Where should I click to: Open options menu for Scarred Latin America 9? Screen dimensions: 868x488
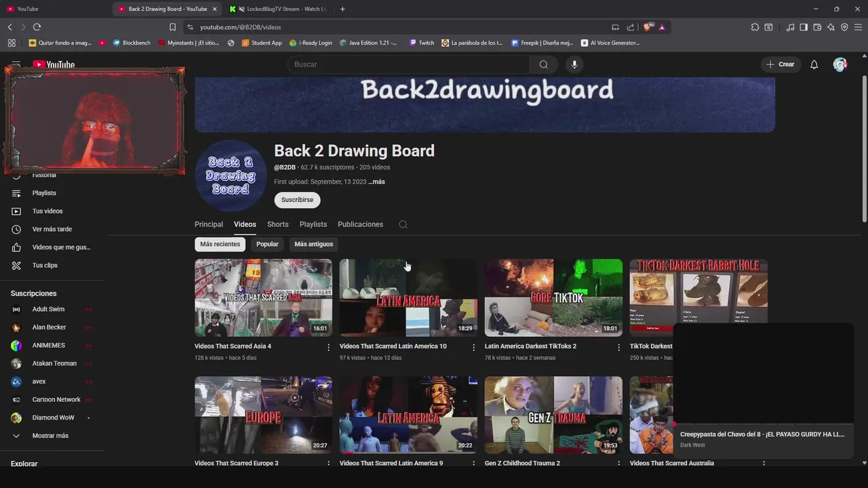click(x=474, y=464)
